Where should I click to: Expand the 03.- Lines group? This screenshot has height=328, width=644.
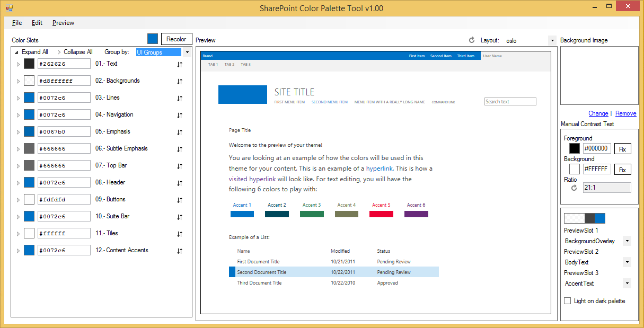coord(18,98)
